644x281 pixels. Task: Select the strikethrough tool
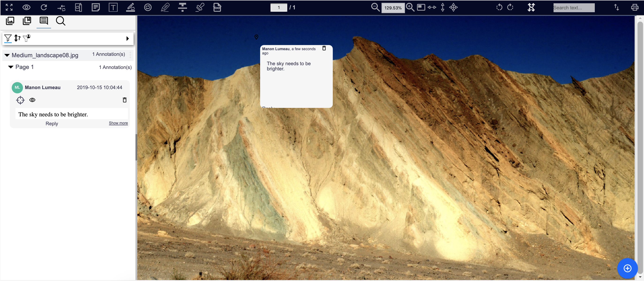coord(183,8)
